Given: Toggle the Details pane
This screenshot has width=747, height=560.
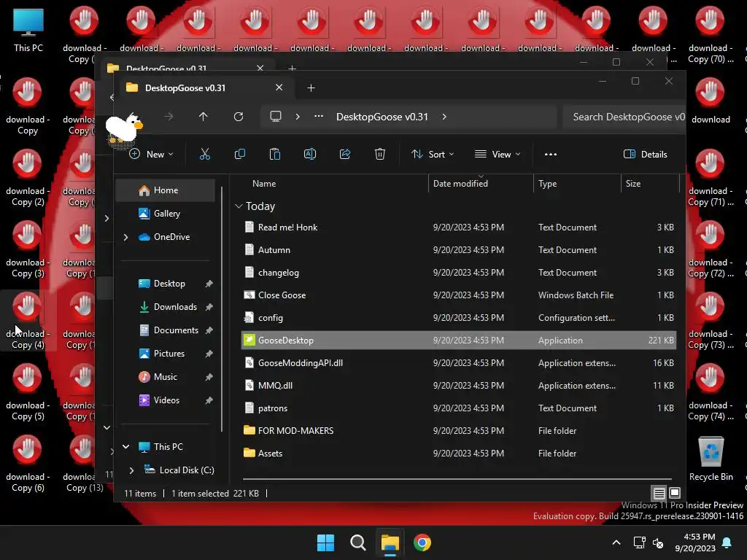Looking at the screenshot, I should (x=645, y=155).
